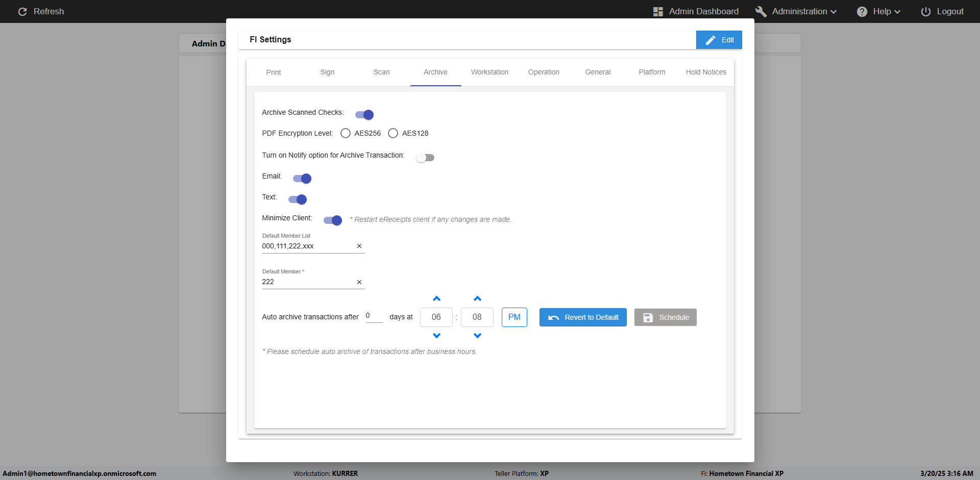Click the Restart eReceipts client note

pos(431,220)
